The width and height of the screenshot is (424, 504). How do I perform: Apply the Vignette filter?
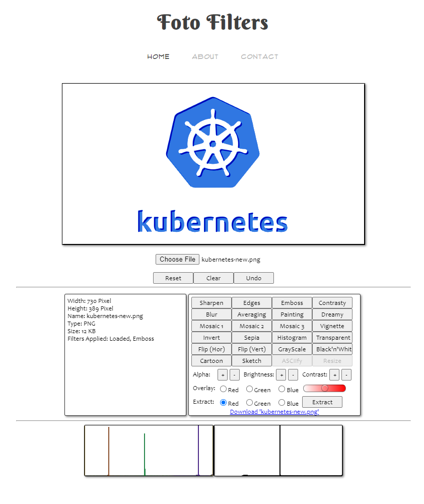[332, 326]
